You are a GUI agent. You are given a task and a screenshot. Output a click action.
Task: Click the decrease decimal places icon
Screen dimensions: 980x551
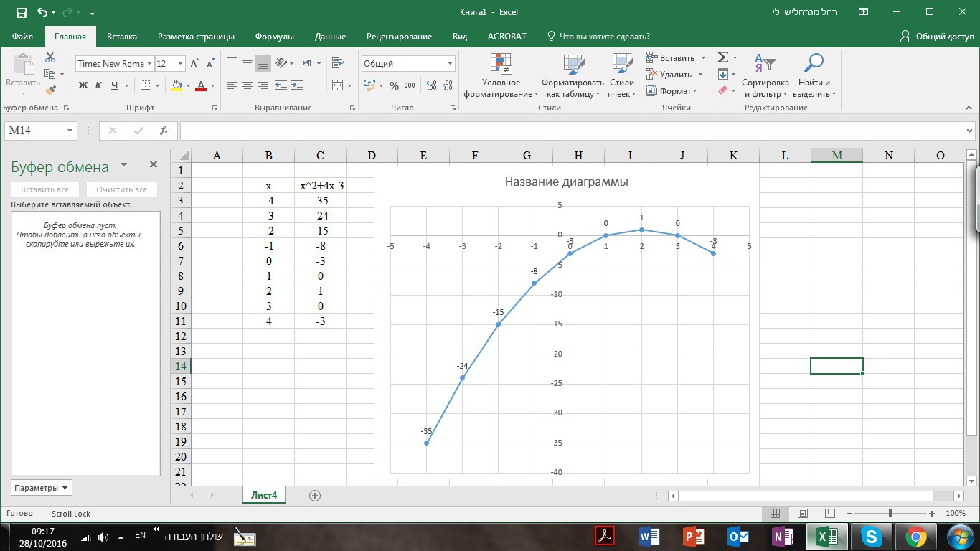[x=448, y=85]
